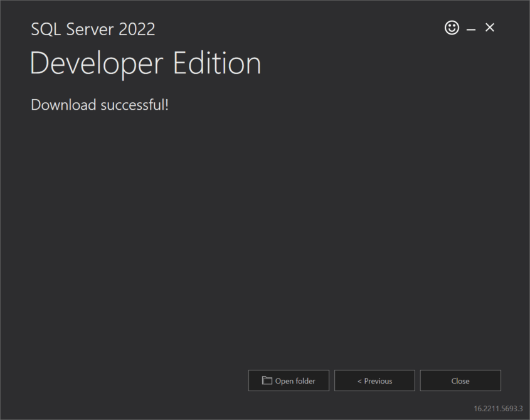The image size is (530, 420).
Task: Click the word folder on the Open folder button
Action: (x=305, y=381)
